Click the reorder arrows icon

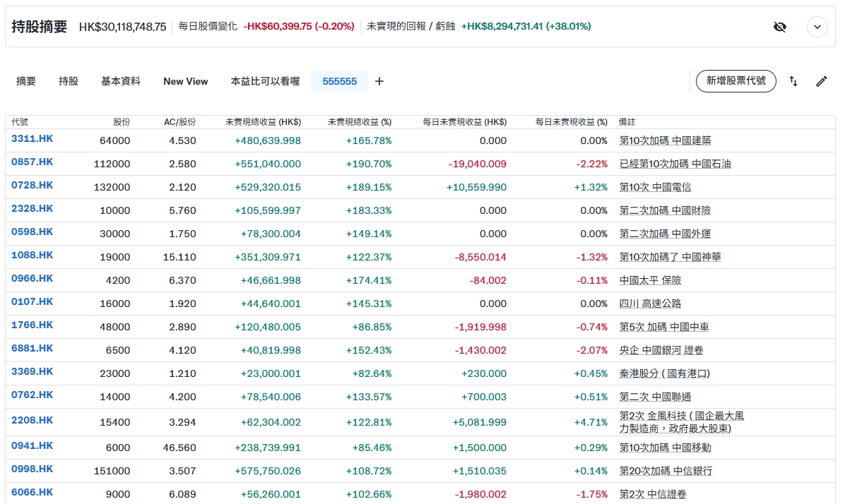793,81
